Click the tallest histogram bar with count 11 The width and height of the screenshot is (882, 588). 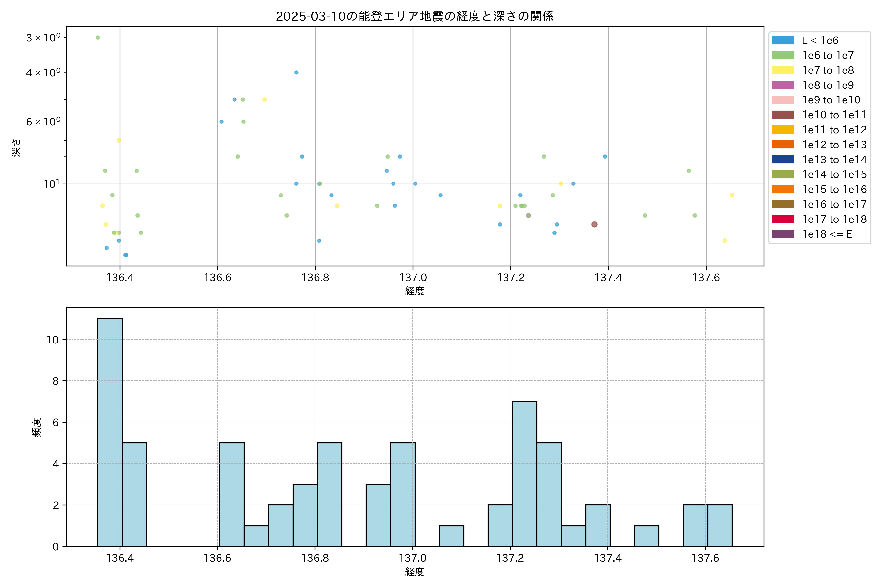[110, 432]
